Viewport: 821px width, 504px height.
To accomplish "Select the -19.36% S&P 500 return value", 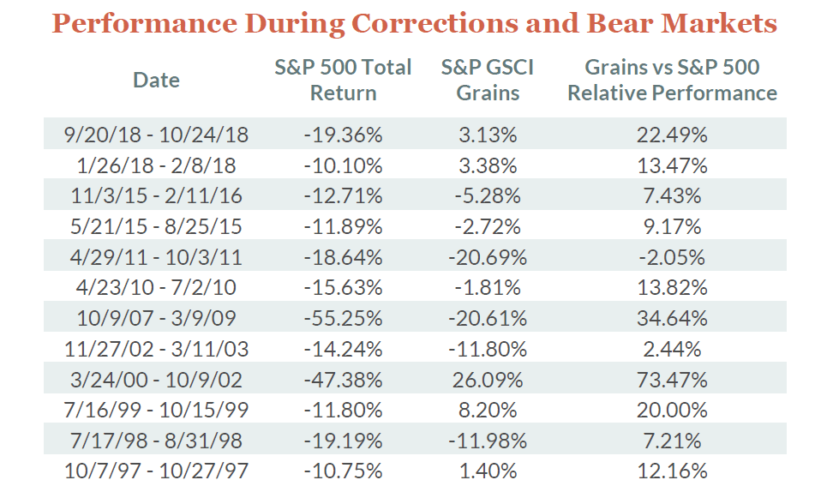I will (x=343, y=134).
